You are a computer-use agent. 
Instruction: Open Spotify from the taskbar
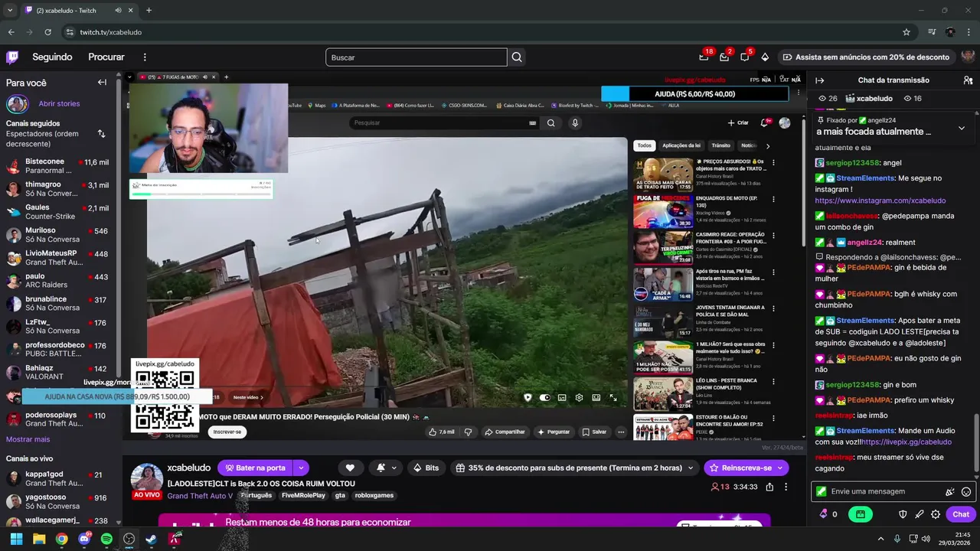(106, 539)
